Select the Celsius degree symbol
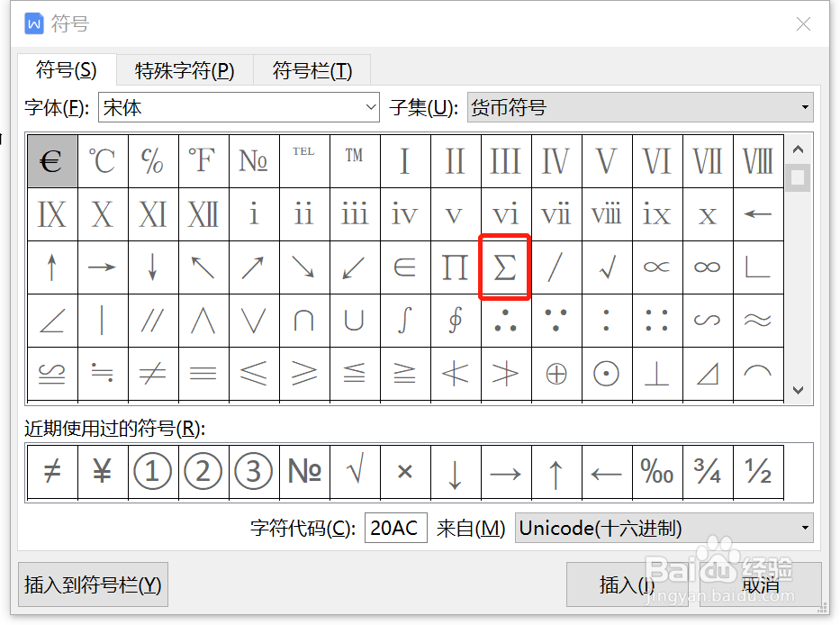The height and width of the screenshot is (625, 840). pyautogui.click(x=102, y=161)
